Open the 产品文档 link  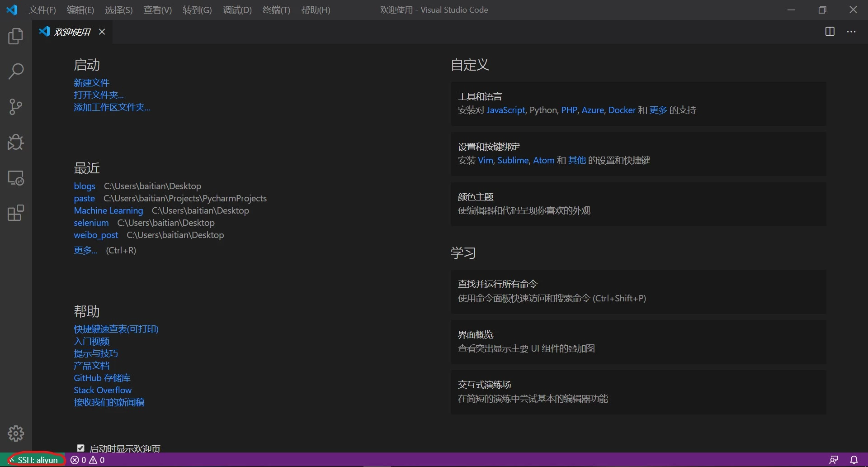tap(92, 366)
